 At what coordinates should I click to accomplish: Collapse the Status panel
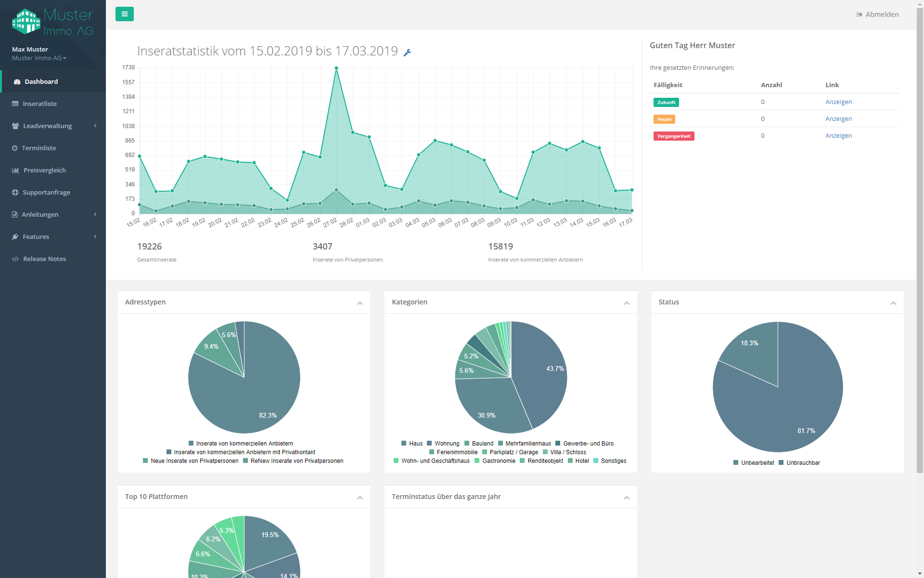pos(893,303)
